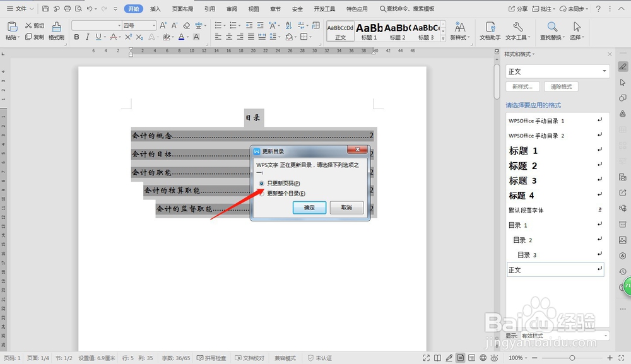Click the undo arrow icon
631x364 pixels.
(90, 8)
